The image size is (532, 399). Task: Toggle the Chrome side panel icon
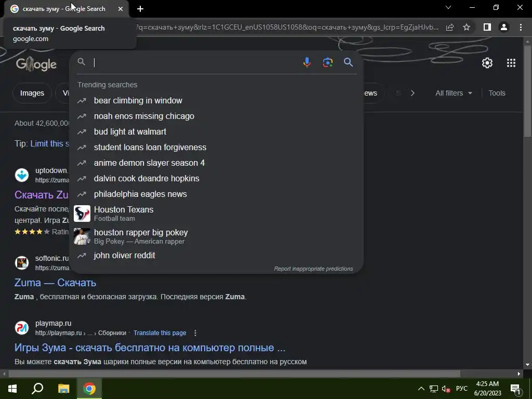[x=487, y=27]
